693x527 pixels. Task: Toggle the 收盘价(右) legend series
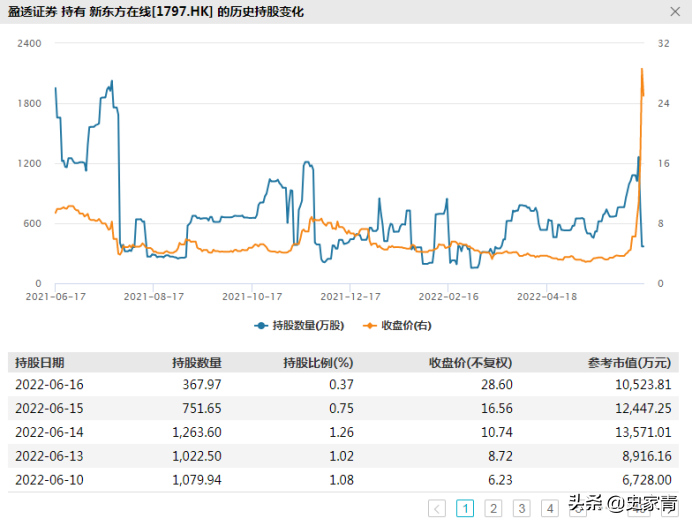397,326
